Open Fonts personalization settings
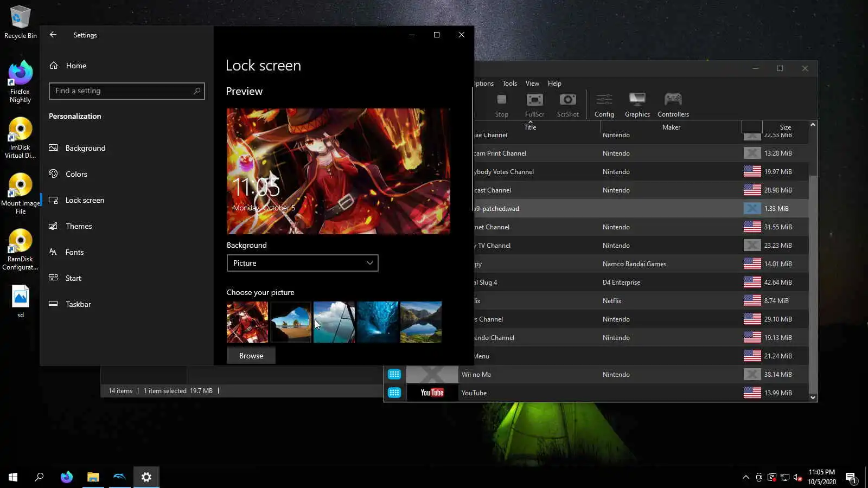 coord(74,252)
